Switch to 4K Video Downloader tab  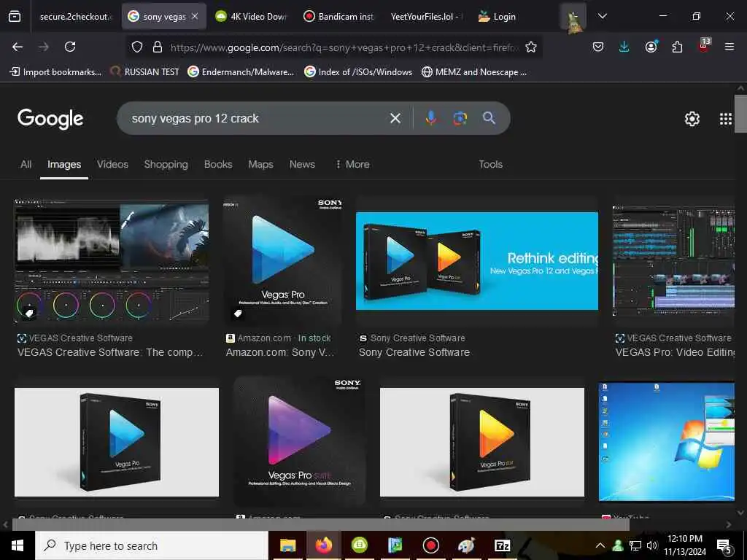252,16
